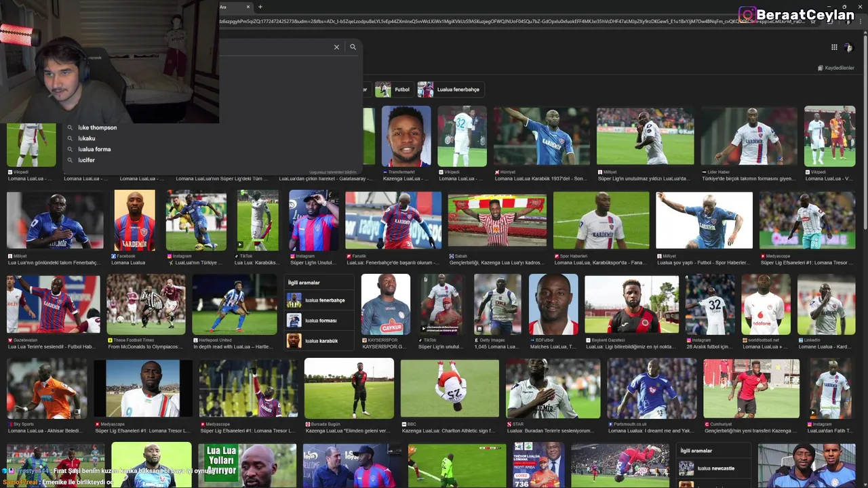Open the Transfermarkt Kazenga LuaLua portrait thumbnail
Screen dimensions: 868x488
[x=406, y=136]
